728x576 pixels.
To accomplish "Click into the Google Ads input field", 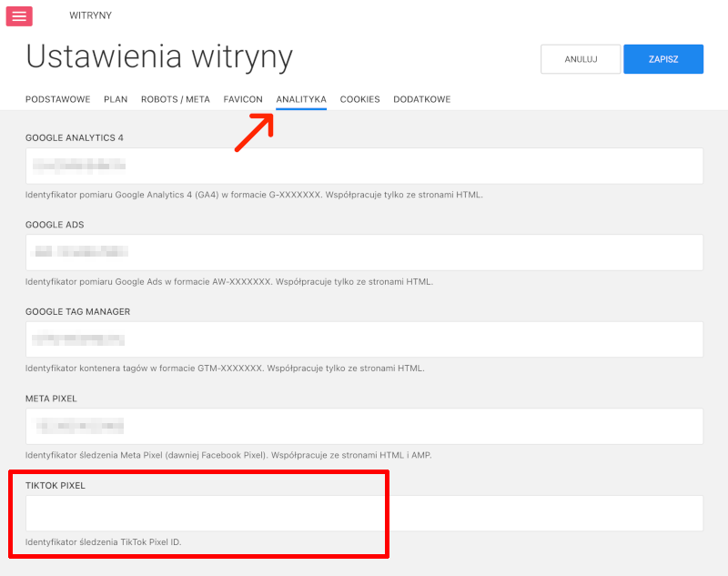I will coord(364,252).
